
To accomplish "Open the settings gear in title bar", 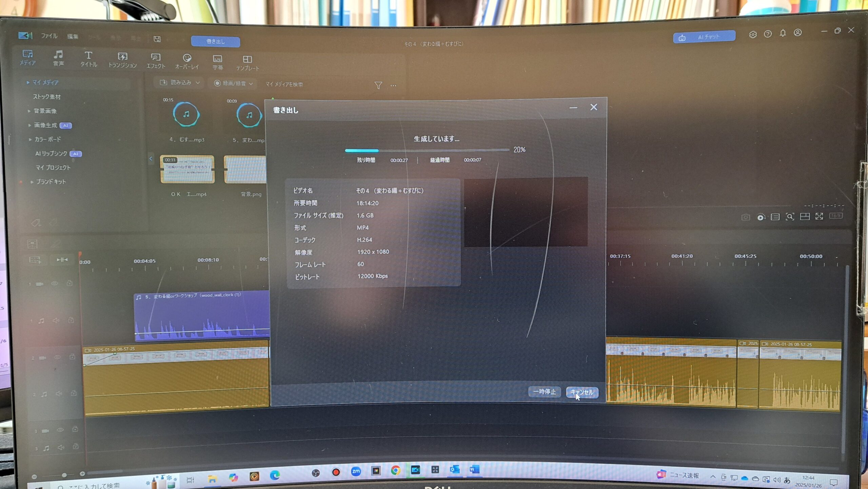I will (x=753, y=34).
